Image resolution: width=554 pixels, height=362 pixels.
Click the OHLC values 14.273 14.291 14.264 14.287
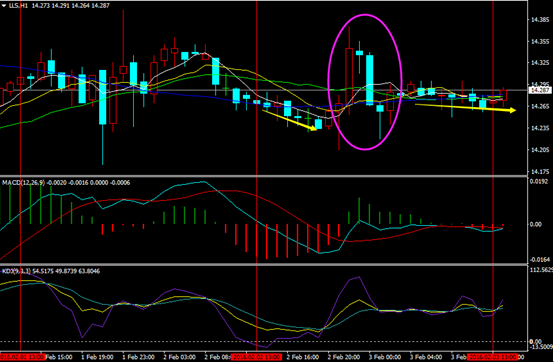click(x=71, y=6)
